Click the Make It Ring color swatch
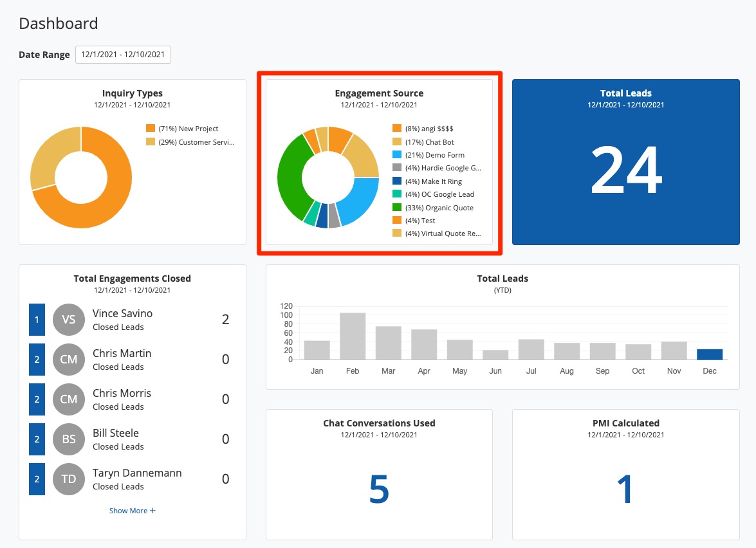 pyautogui.click(x=397, y=181)
